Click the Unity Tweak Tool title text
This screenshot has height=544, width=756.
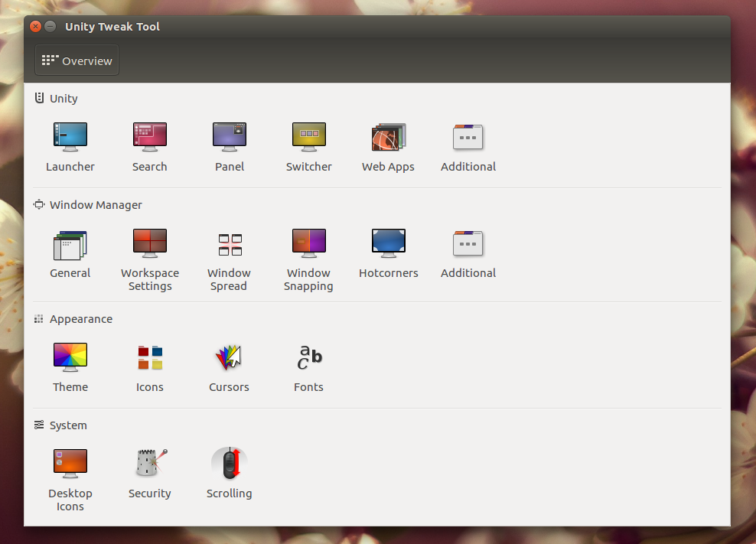click(x=112, y=27)
